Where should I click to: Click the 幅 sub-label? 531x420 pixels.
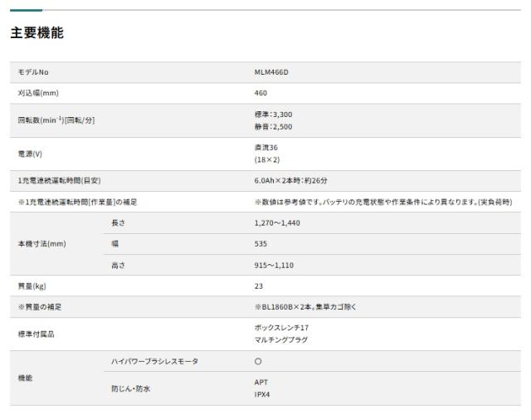click(115, 243)
